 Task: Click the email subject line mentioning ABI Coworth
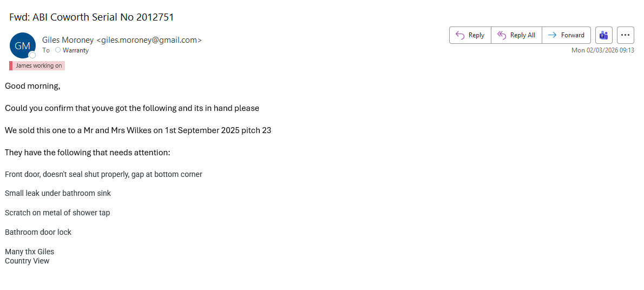click(91, 17)
